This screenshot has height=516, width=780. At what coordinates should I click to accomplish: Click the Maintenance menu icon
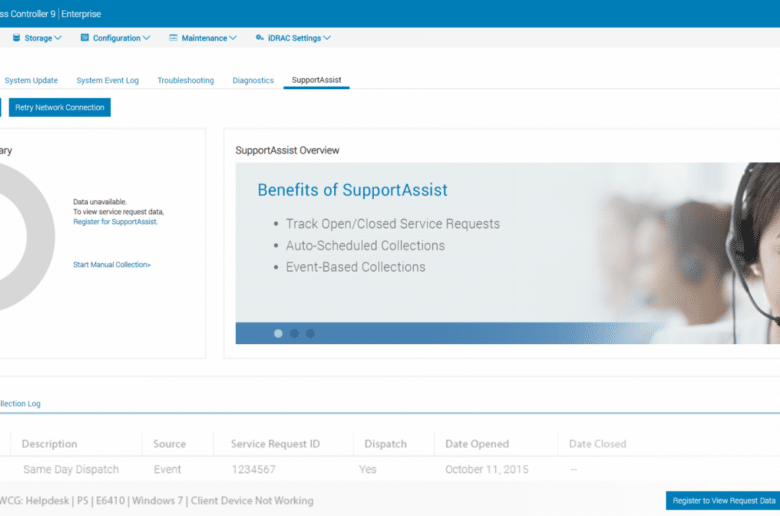173,38
